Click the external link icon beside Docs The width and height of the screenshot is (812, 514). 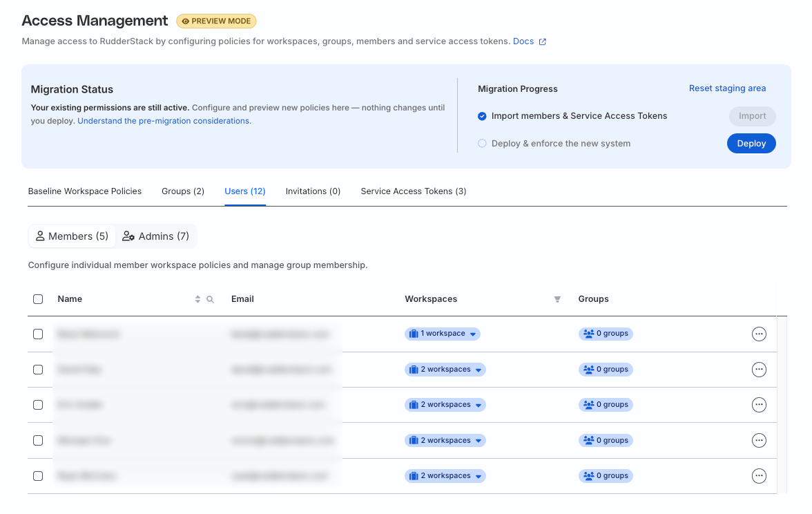pyautogui.click(x=542, y=42)
